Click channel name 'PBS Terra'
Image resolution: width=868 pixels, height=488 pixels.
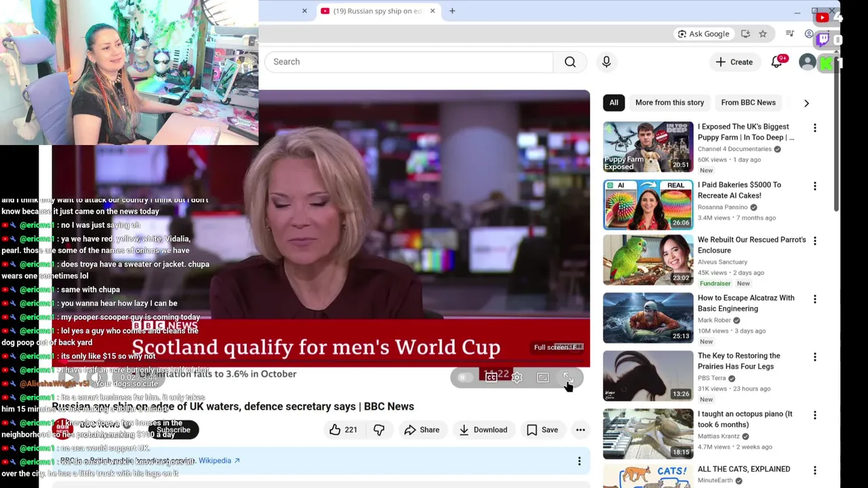pyautogui.click(x=711, y=378)
